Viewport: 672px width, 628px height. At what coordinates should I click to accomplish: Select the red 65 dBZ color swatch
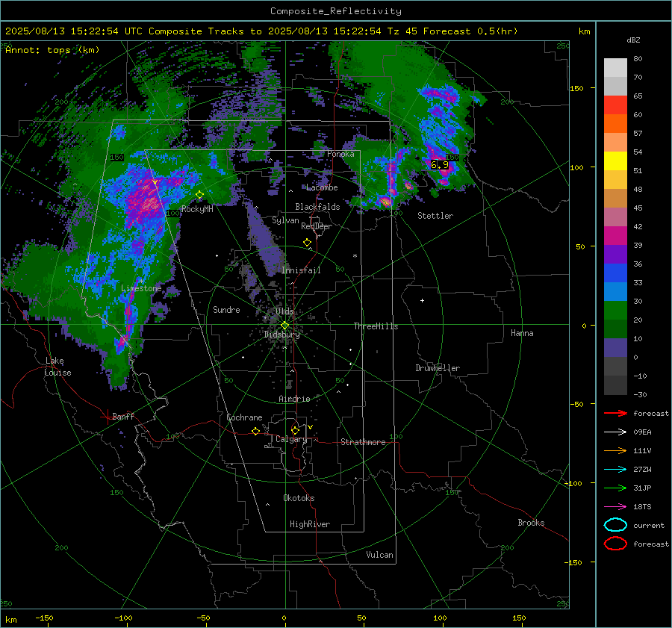[615, 105]
